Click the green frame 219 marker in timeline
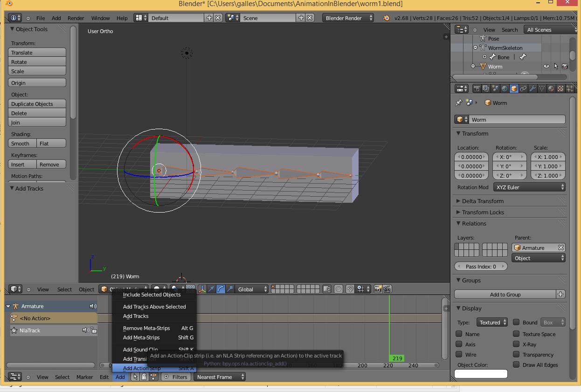This screenshot has width=581, height=392. tap(397, 358)
